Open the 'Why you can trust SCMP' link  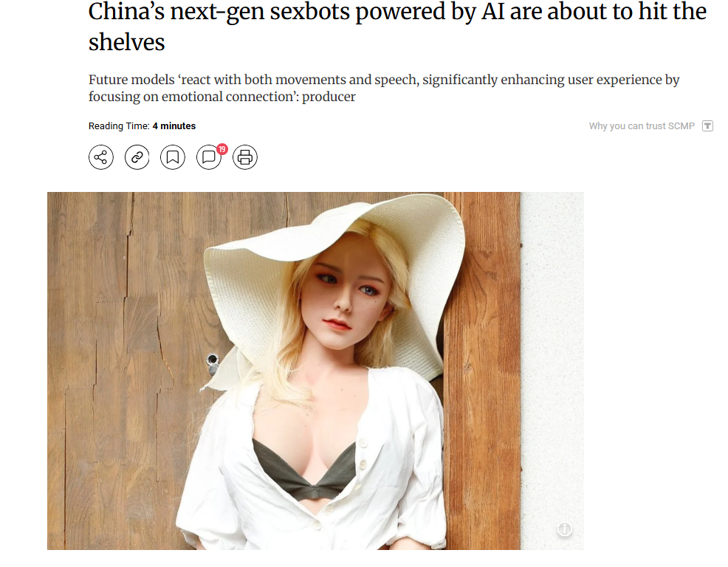642,126
